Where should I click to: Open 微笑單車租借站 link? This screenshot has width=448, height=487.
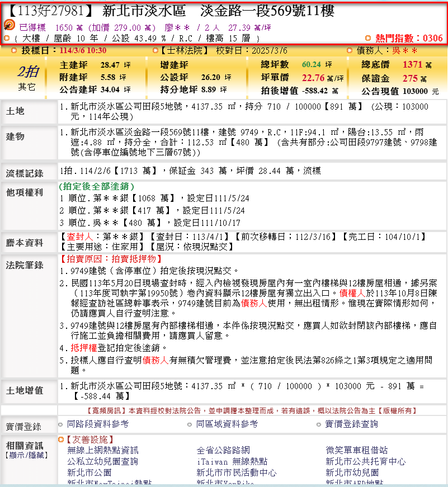pyautogui.click(x=357, y=450)
